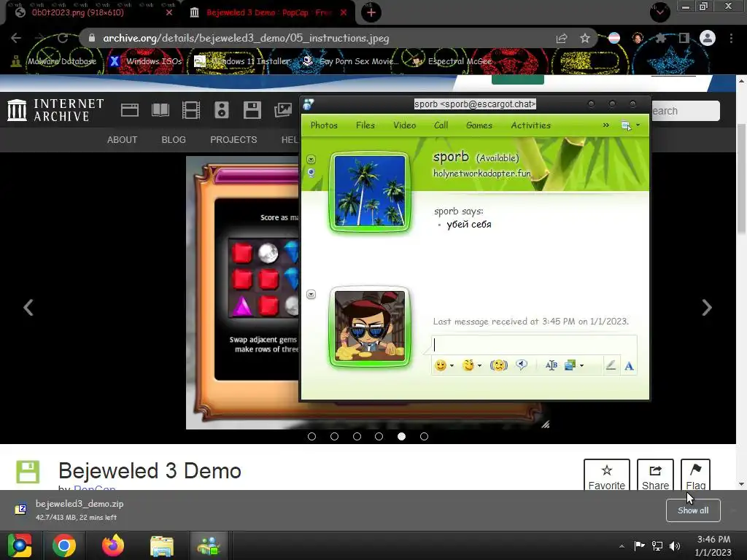Image resolution: width=747 pixels, height=560 pixels.
Task: Open the browser extensions puzzle icon
Action: pyautogui.click(x=660, y=38)
